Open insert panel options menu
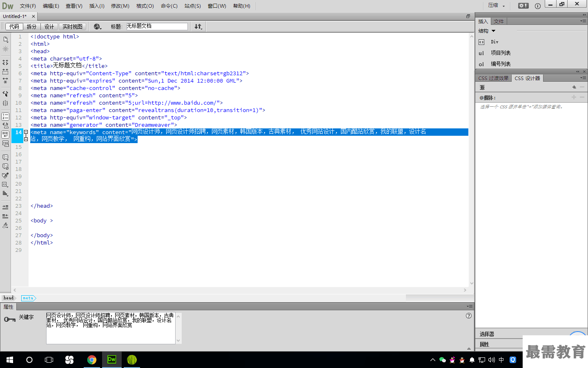Screen dimensions: 588x368 click(583, 21)
